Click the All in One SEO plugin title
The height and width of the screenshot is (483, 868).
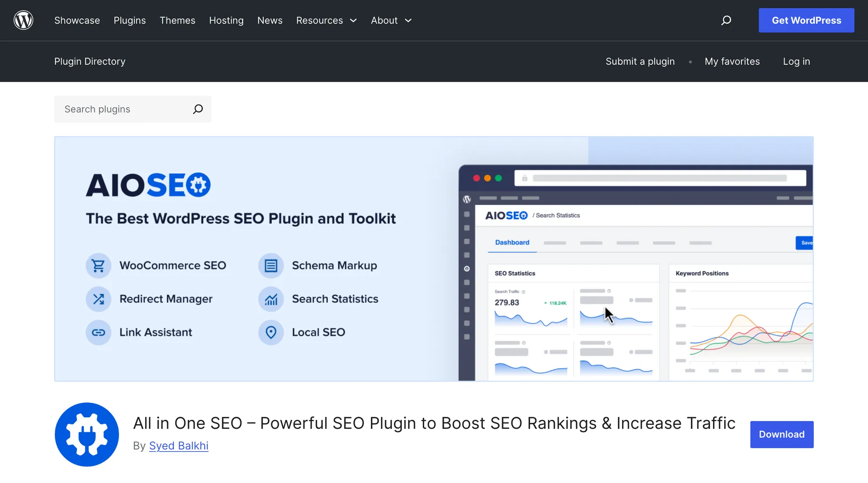coord(434,423)
